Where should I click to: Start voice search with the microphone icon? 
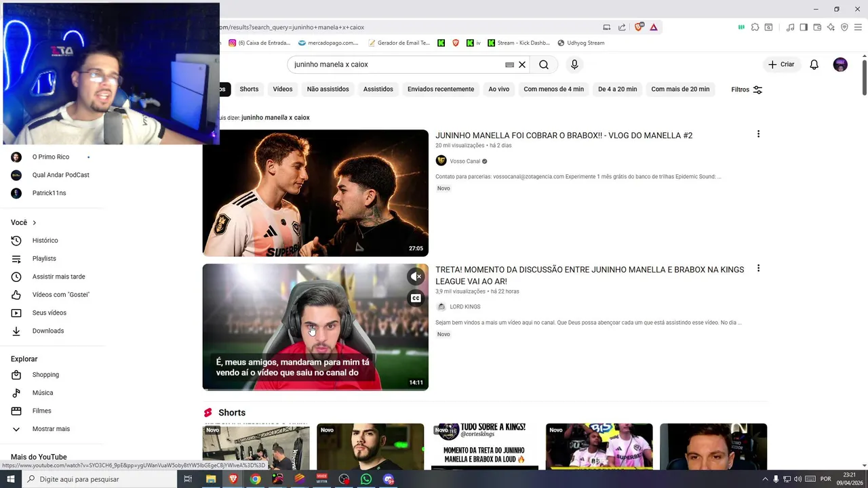point(574,64)
